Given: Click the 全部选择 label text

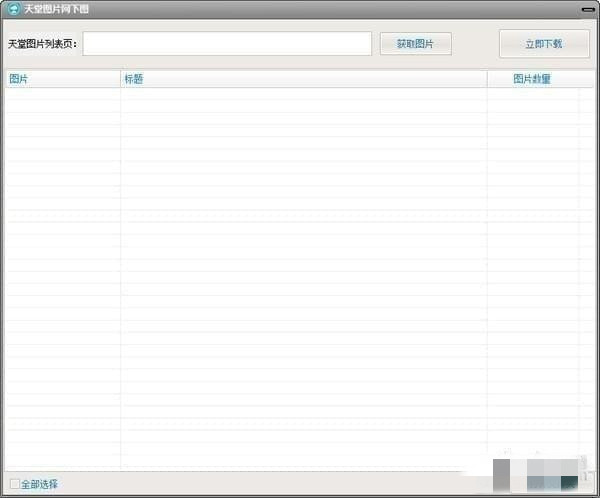Looking at the screenshot, I should click(x=40, y=484).
